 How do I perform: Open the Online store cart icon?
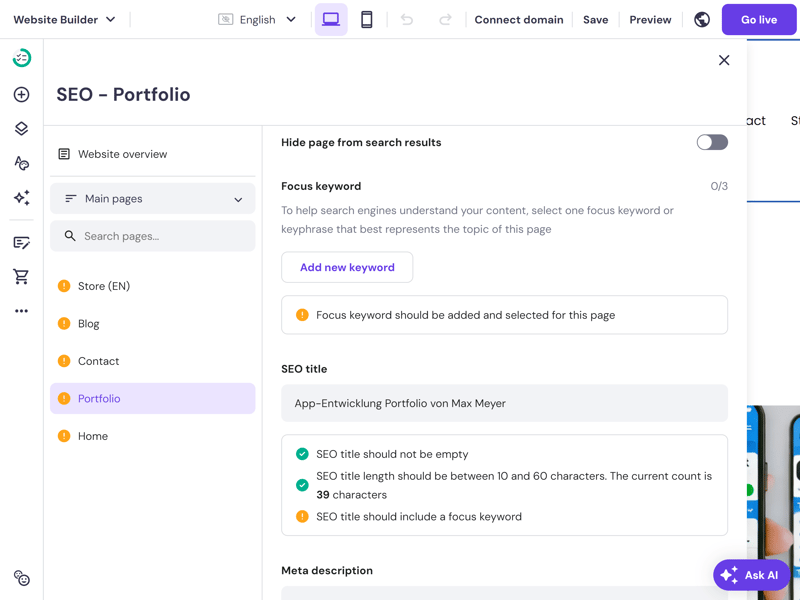21,277
